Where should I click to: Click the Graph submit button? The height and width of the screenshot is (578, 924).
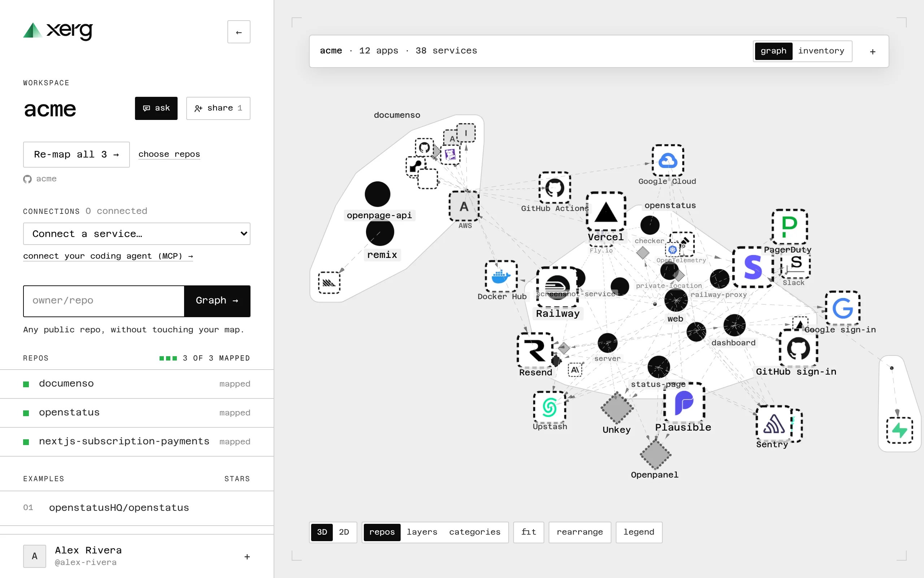click(217, 301)
